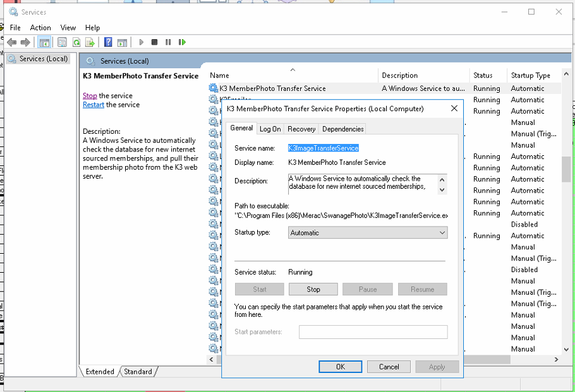Click the Restart Service toolbar icon

pos(182,42)
